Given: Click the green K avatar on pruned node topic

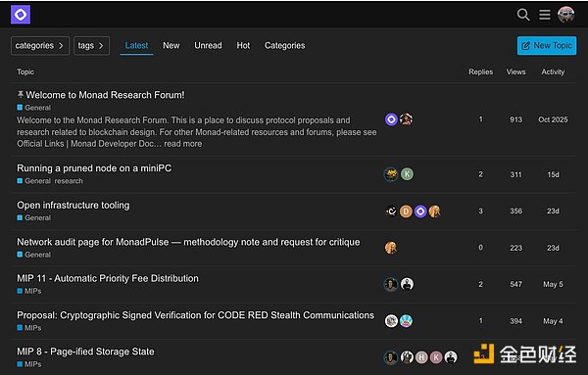Looking at the screenshot, I should tap(407, 174).
